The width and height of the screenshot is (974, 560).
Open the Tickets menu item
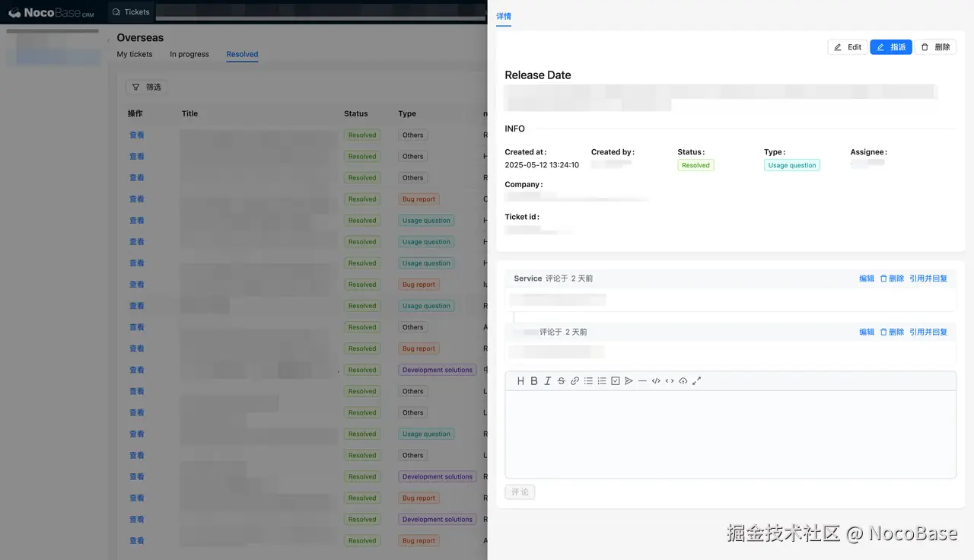131,11
